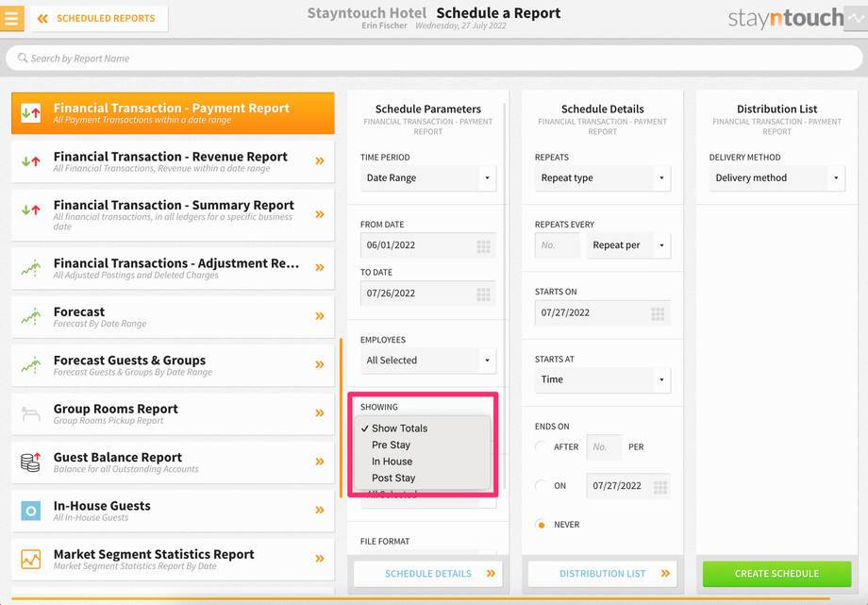The image size is (868, 605).
Task: Click In-House Guests blue circle icon
Action: coord(31,511)
